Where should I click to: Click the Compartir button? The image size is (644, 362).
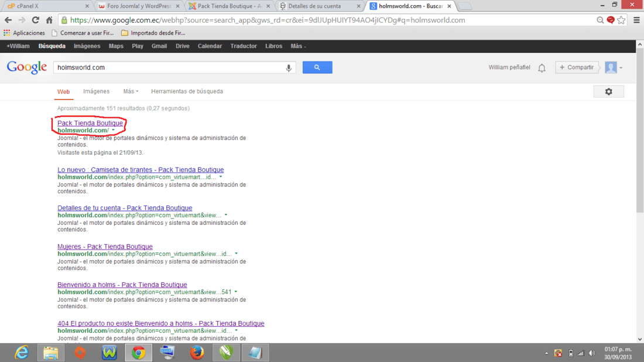coord(577,67)
